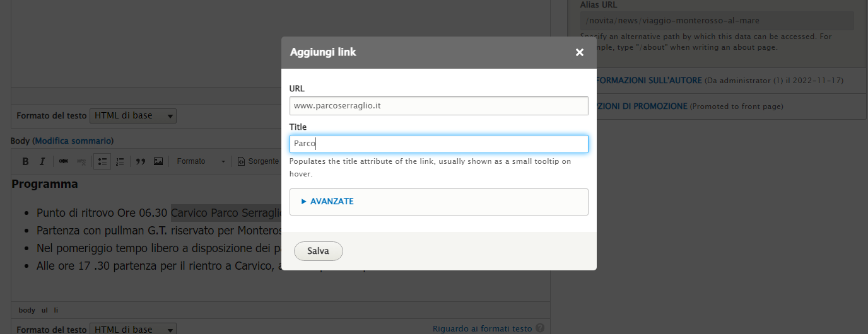The height and width of the screenshot is (334, 868).
Task: Focus the Title text field
Action: pyautogui.click(x=438, y=144)
